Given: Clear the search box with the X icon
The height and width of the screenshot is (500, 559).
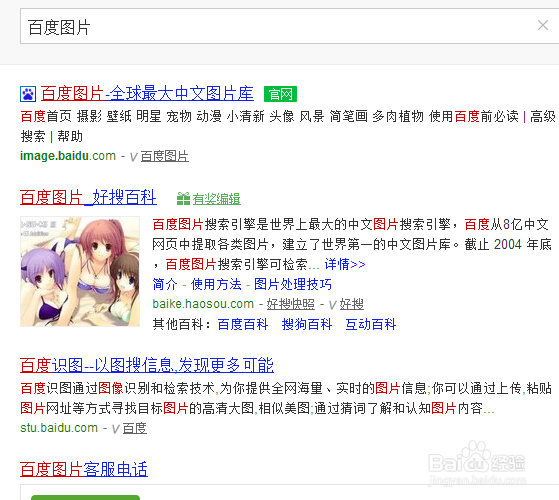Looking at the screenshot, I should tap(543, 25).
